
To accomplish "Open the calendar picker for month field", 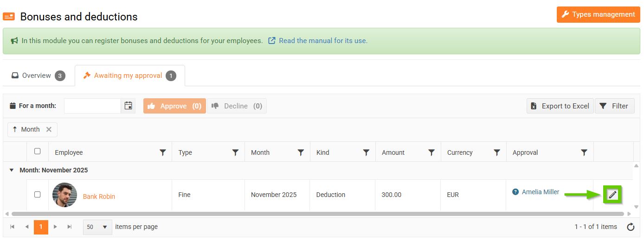I will click(129, 106).
